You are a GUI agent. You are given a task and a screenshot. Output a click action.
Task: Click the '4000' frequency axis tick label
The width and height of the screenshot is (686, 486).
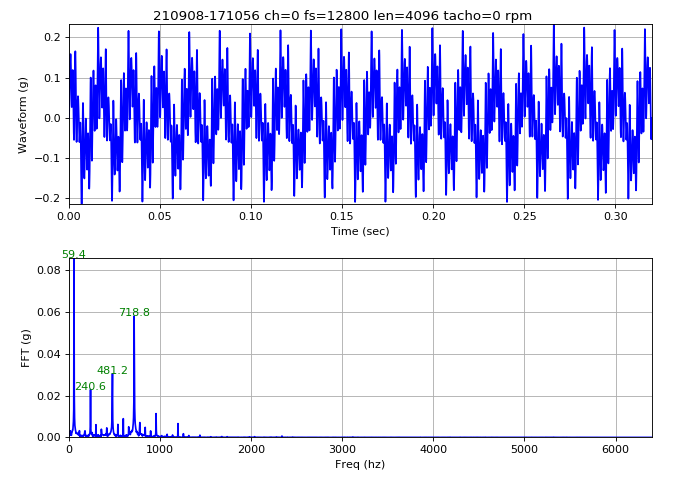tap(434, 450)
